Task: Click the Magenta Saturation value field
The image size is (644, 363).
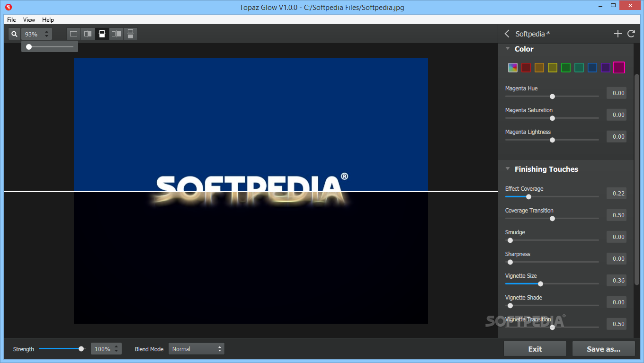Action: [x=617, y=115]
